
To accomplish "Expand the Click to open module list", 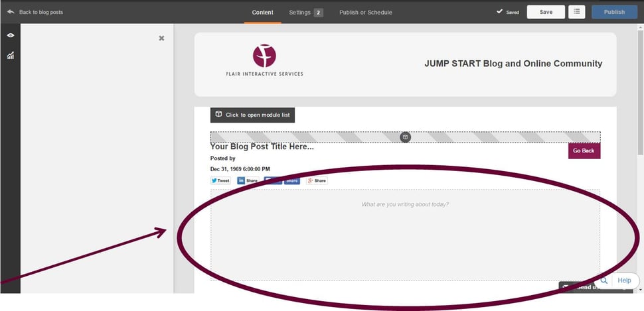I will (x=252, y=115).
